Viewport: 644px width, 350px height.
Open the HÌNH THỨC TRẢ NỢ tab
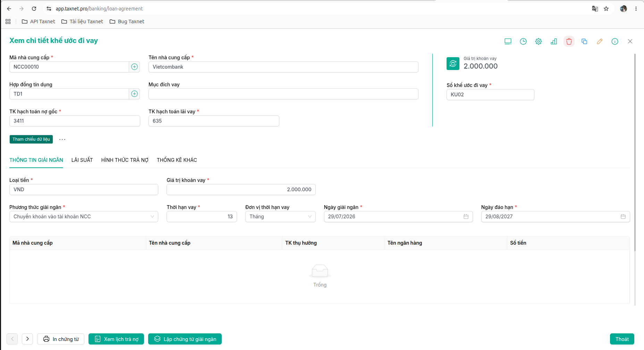pyautogui.click(x=125, y=160)
